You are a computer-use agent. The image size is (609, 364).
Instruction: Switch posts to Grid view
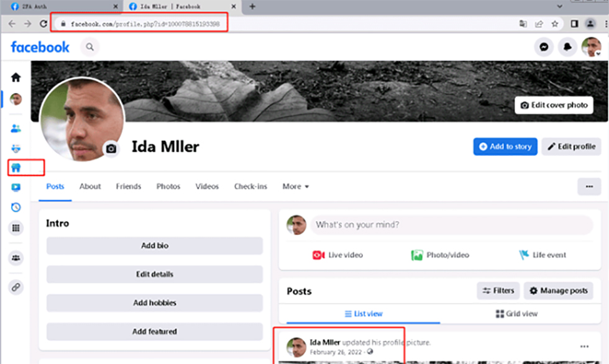[516, 314]
